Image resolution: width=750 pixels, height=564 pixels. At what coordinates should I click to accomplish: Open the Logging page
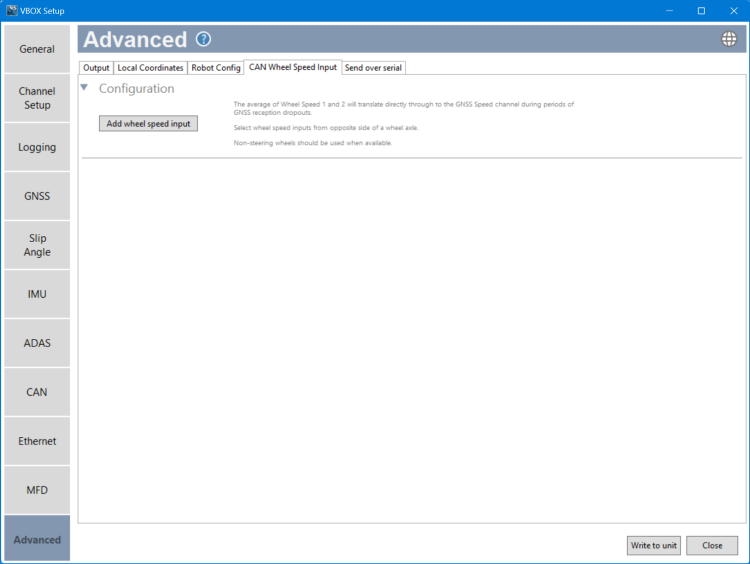37,147
